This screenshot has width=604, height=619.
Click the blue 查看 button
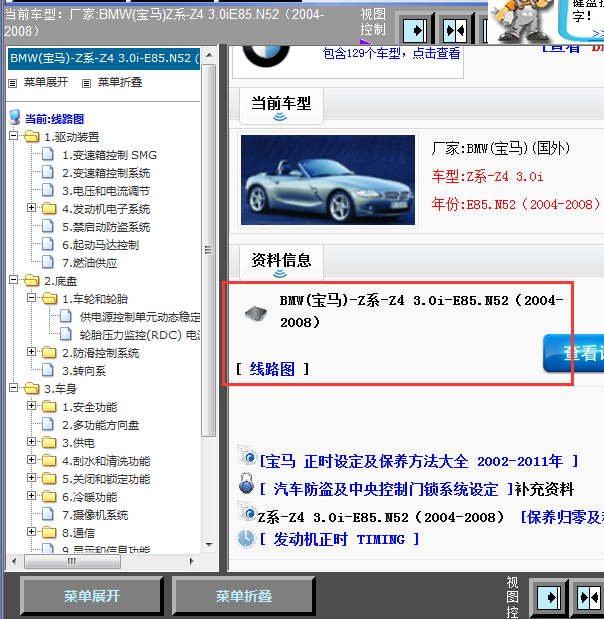[574, 353]
